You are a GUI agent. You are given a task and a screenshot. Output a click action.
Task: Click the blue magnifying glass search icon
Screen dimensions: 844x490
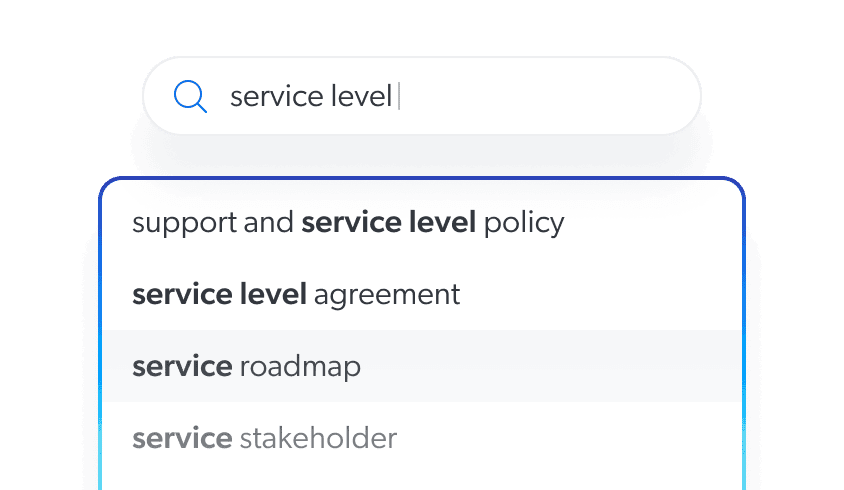tap(190, 96)
